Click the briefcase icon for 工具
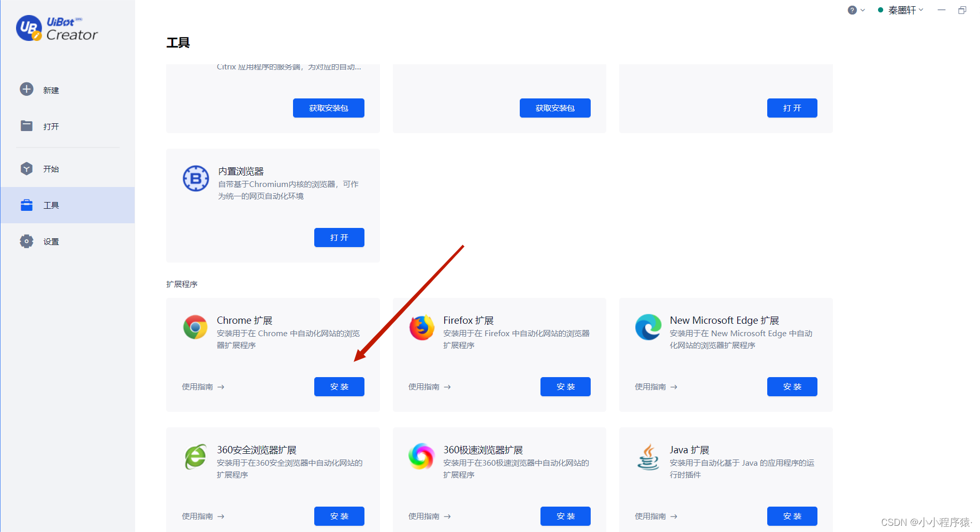Screen dimensions: 980x532 coord(26,205)
